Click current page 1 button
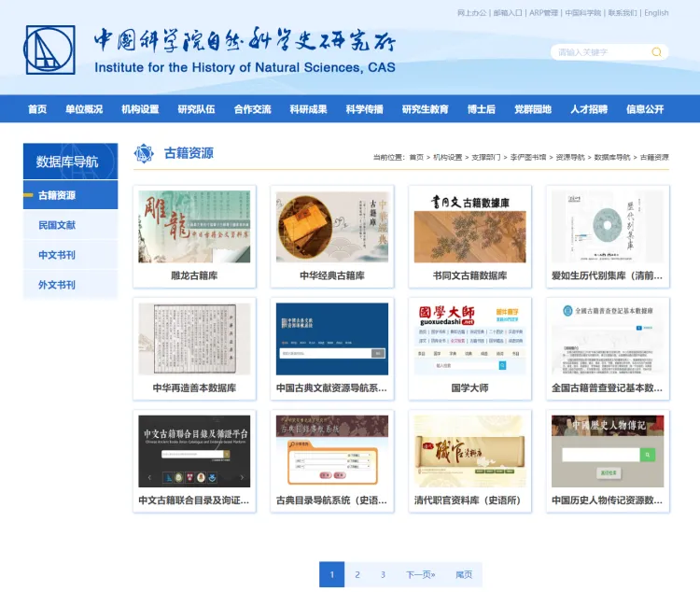Image resolution: width=700 pixels, height=592 pixels. coord(331,574)
